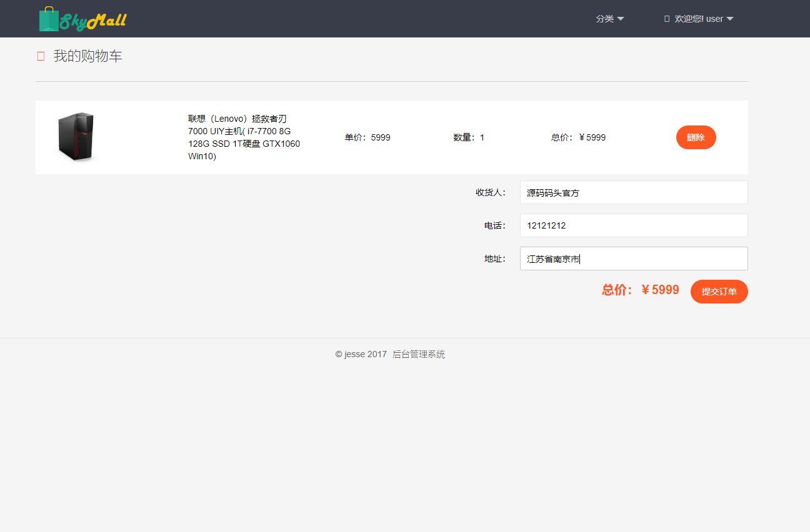810x532 pixels.
Task: Click the 收货人 recipient input field
Action: pos(633,192)
